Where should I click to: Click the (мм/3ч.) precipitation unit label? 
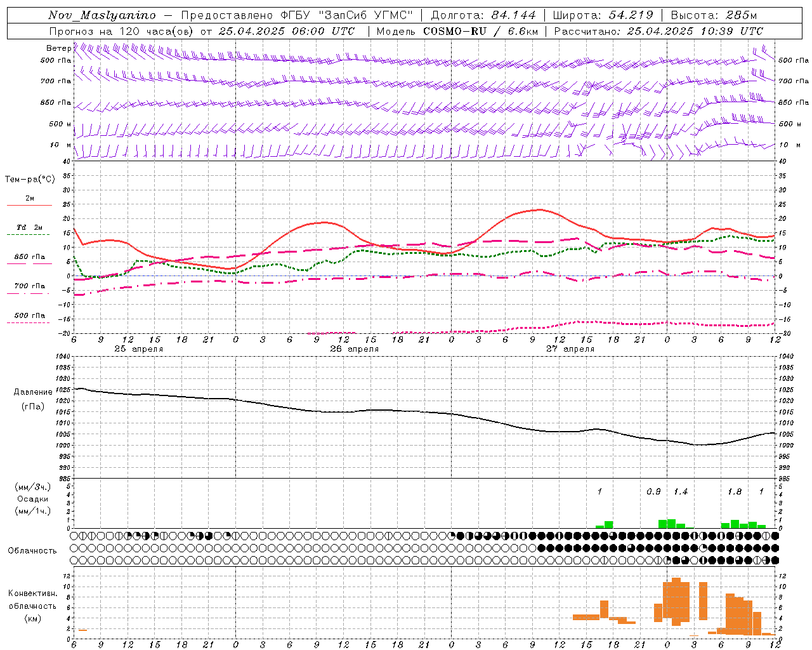(x=33, y=487)
